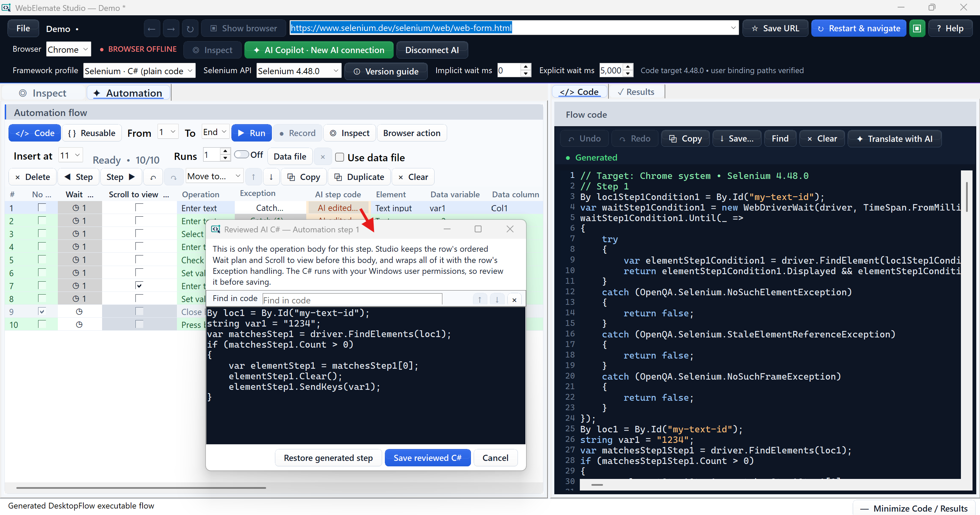Check Scroll to view in row 3
Image resolution: width=980 pixels, height=515 pixels.
pyautogui.click(x=139, y=234)
